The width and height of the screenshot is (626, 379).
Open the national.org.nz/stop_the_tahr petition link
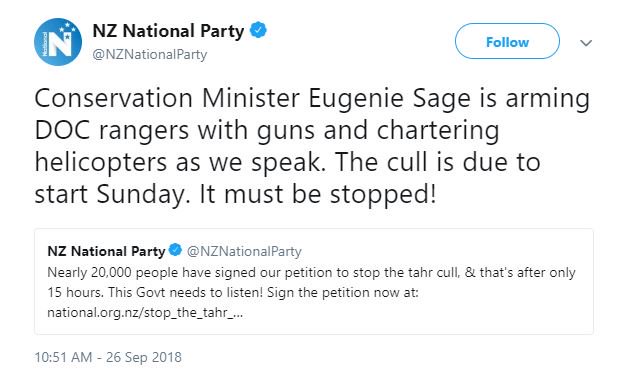[x=145, y=312]
